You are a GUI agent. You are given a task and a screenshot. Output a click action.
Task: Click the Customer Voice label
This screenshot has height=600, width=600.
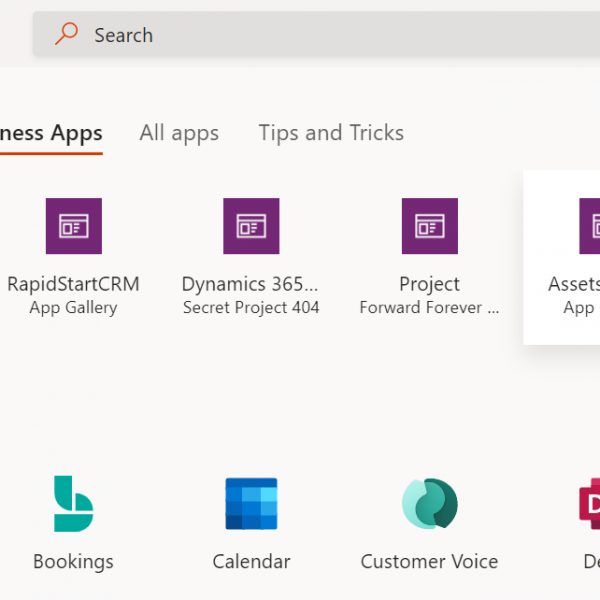429,562
